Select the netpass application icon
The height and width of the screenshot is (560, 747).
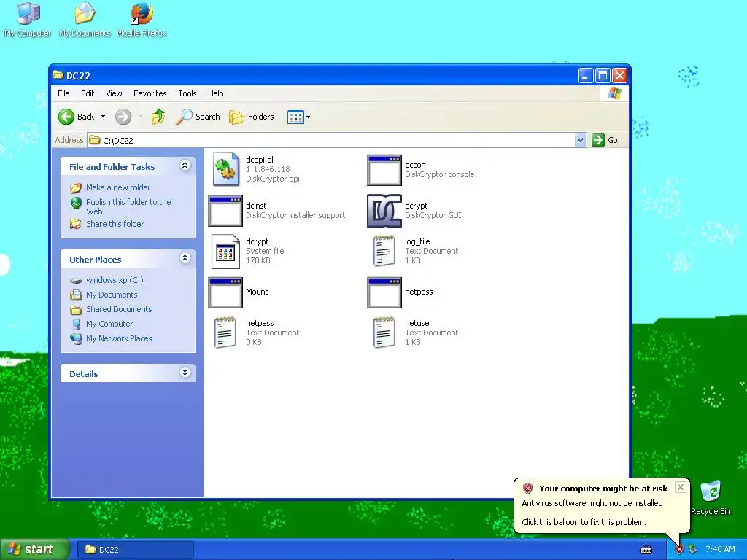click(384, 292)
